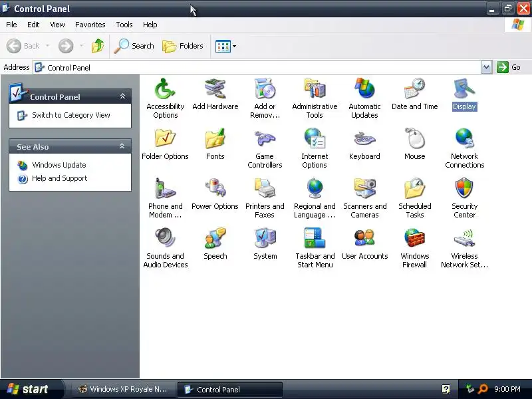Image resolution: width=532 pixels, height=399 pixels.
Task: Open Wireless Network Setup Wizard icon
Action: [x=464, y=238]
